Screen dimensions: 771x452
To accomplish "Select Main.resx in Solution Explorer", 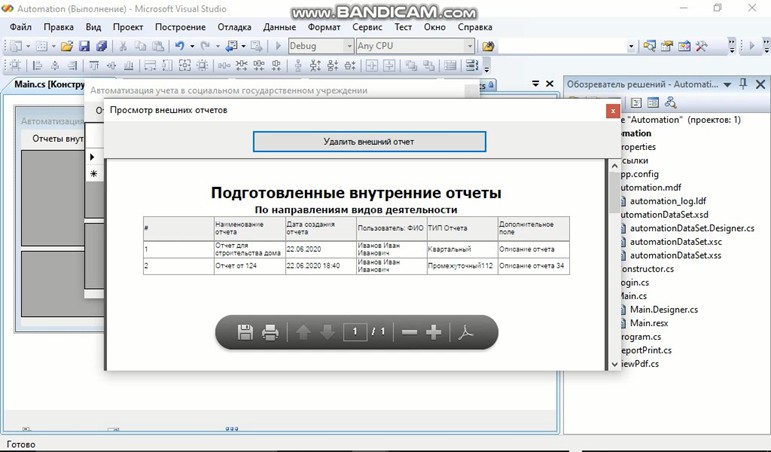I will click(x=649, y=323).
